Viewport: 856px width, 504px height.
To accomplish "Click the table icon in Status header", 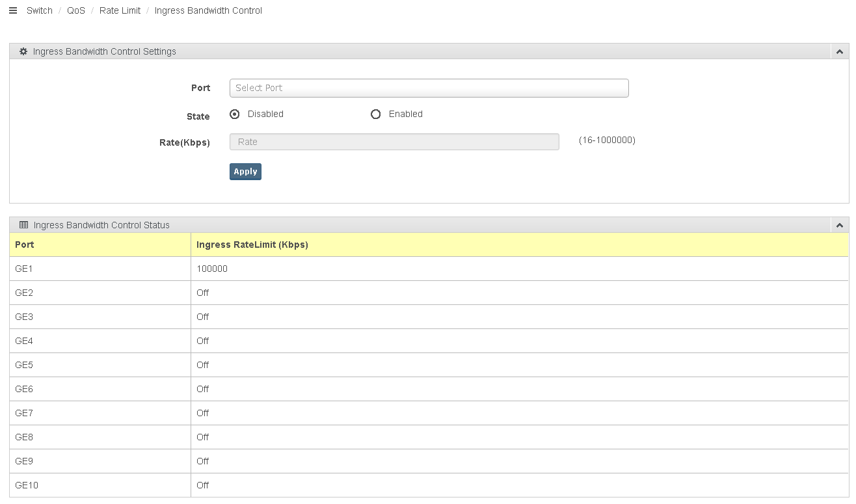I will click(x=23, y=225).
